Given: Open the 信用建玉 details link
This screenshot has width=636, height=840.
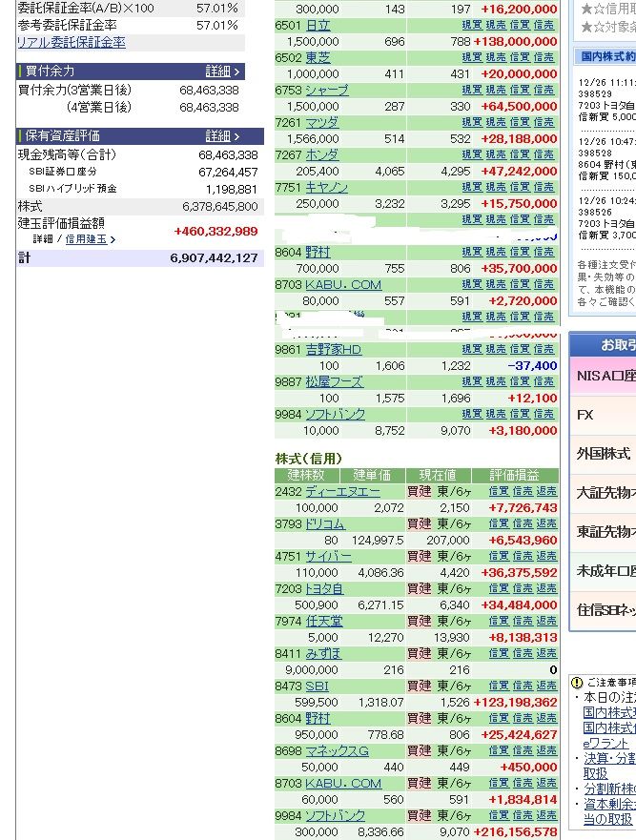Looking at the screenshot, I should point(90,239).
